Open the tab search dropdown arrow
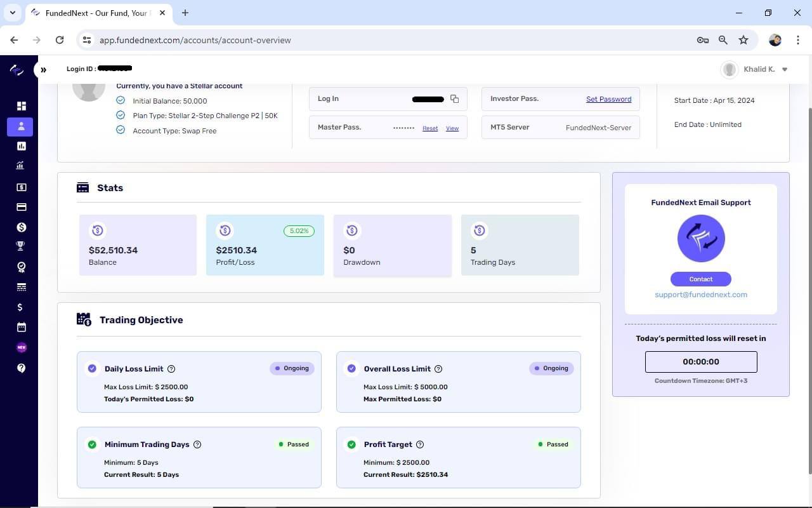Image resolution: width=812 pixels, height=508 pixels. (x=12, y=13)
